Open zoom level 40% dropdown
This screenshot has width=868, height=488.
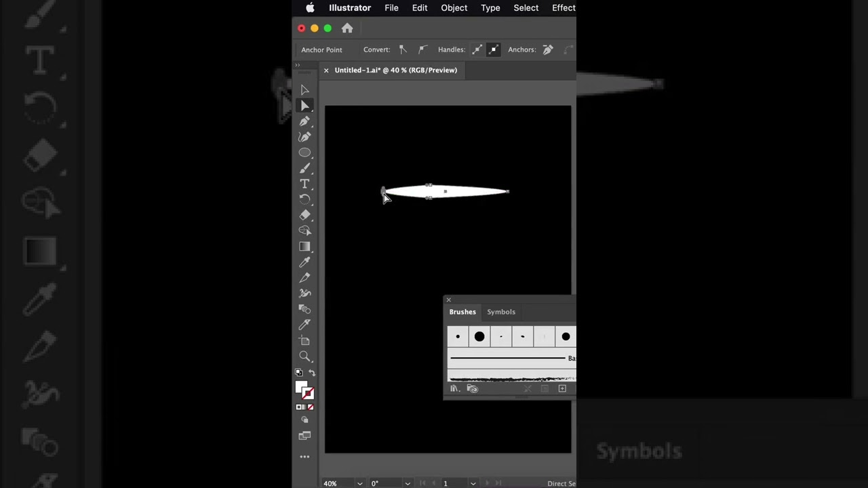point(359,483)
